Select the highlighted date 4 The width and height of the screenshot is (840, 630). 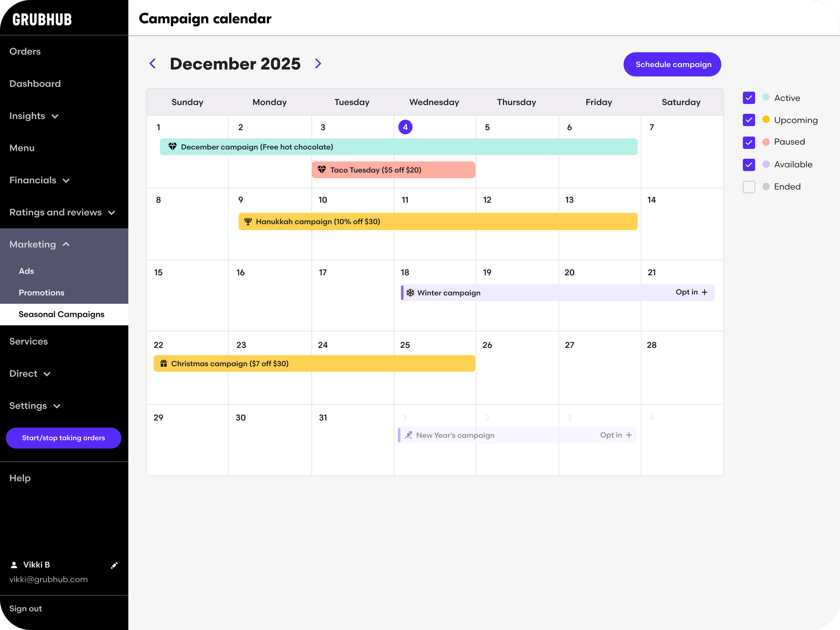405,127
